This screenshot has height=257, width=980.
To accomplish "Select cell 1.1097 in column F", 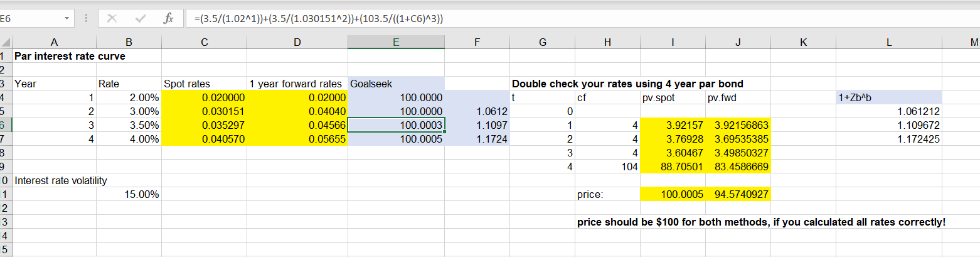I will [477, 125].
